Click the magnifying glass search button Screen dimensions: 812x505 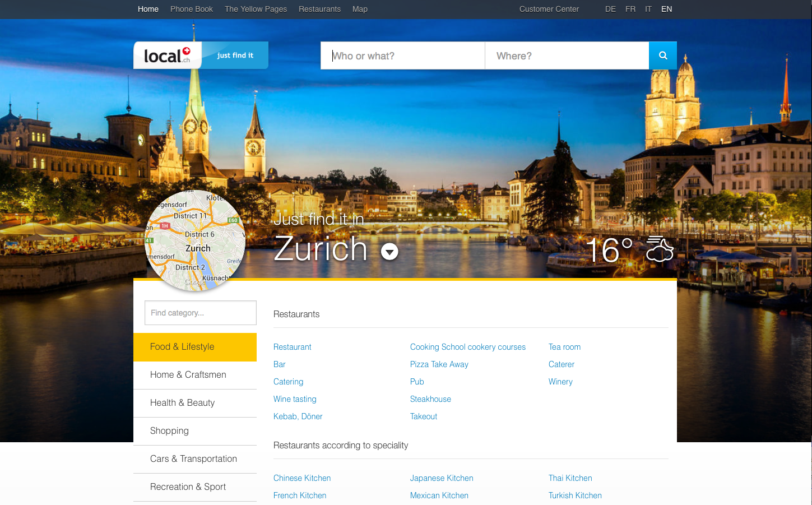(662, 55)
